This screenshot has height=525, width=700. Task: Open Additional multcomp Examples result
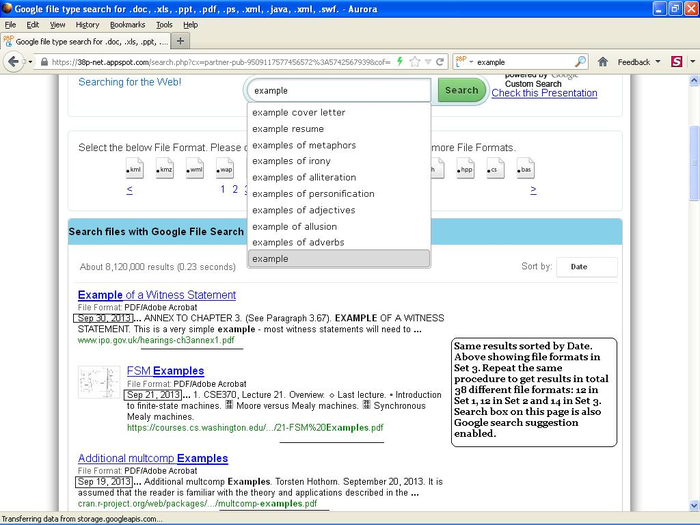pos(153,458)
